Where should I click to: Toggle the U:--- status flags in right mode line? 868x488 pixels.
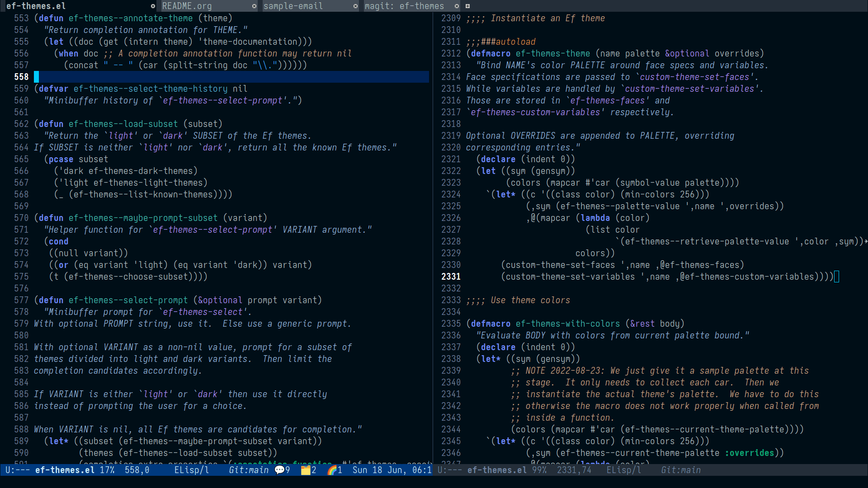tap(450, 470)
